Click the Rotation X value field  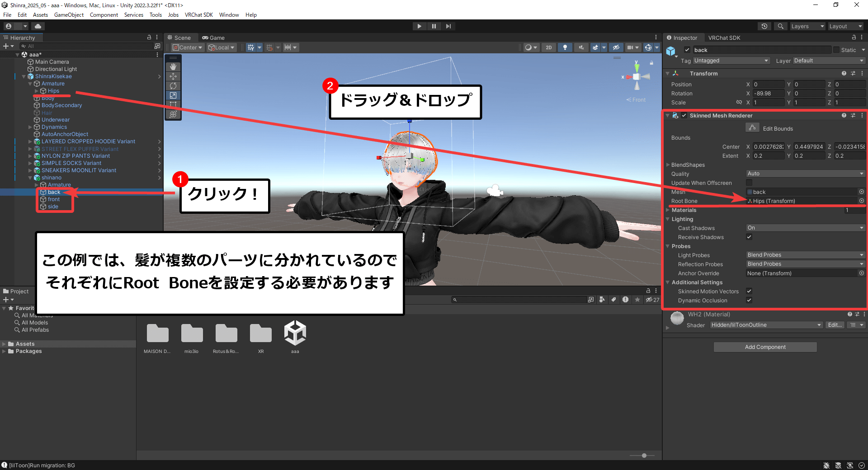(769, 94)
